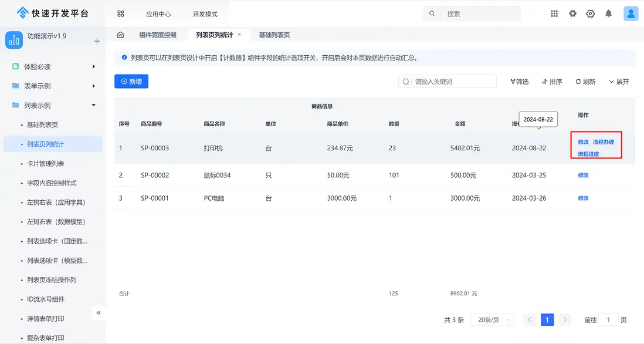Click the solid gear settings icon

point(572,14)
